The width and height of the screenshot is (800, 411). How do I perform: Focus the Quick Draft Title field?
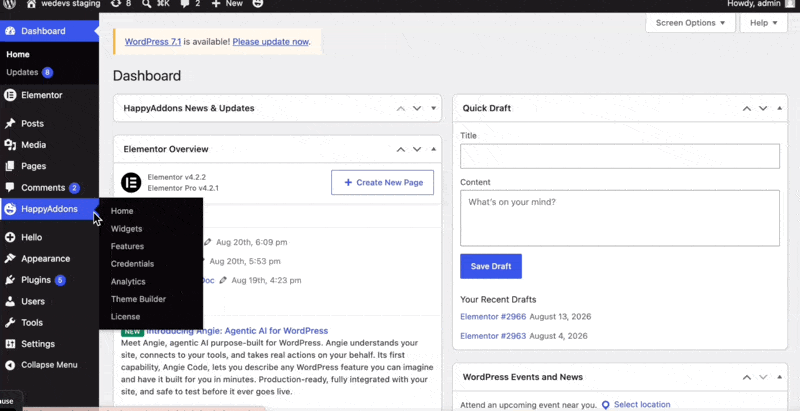[x=620, y=156]
